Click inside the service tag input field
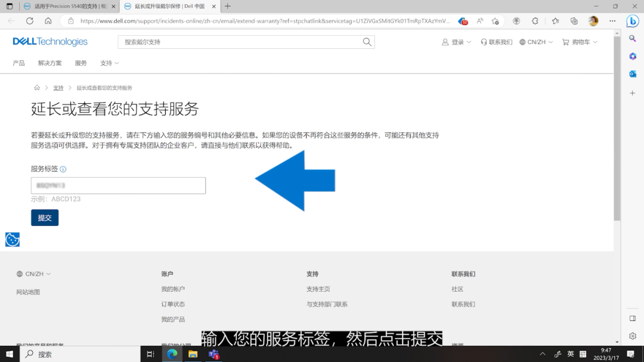 click(117, 185)
